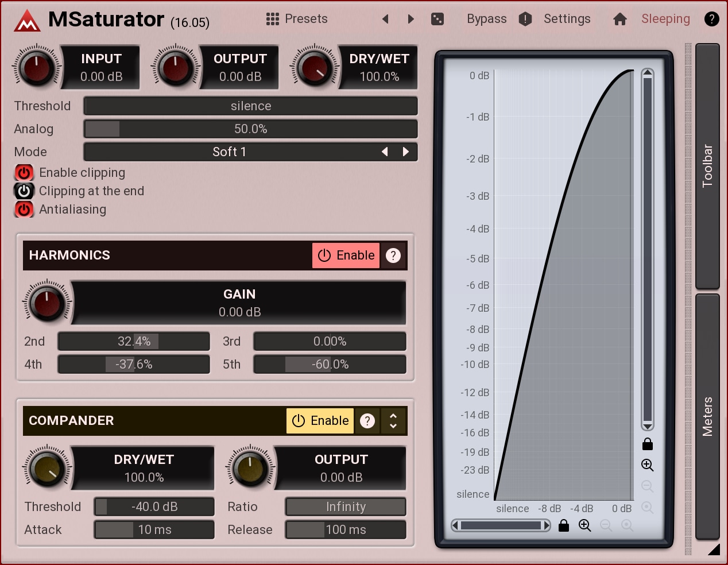Click Compander Threshold -40.0 dB slider
The image size is (728, 565).
[154, 507]
